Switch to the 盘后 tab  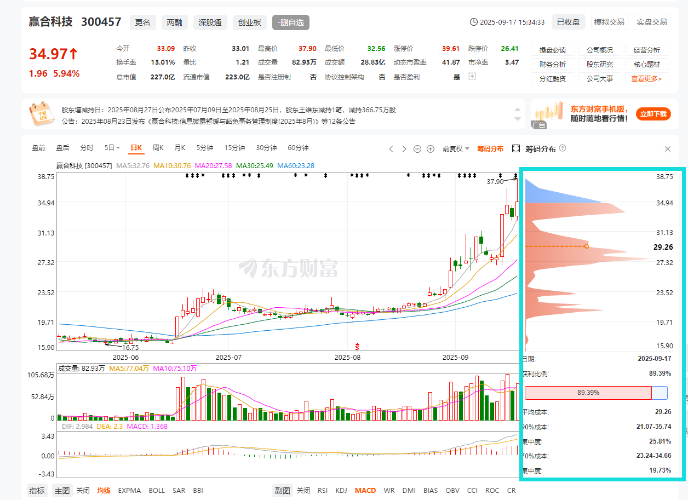pyautogui.click(x=63, y=148)
